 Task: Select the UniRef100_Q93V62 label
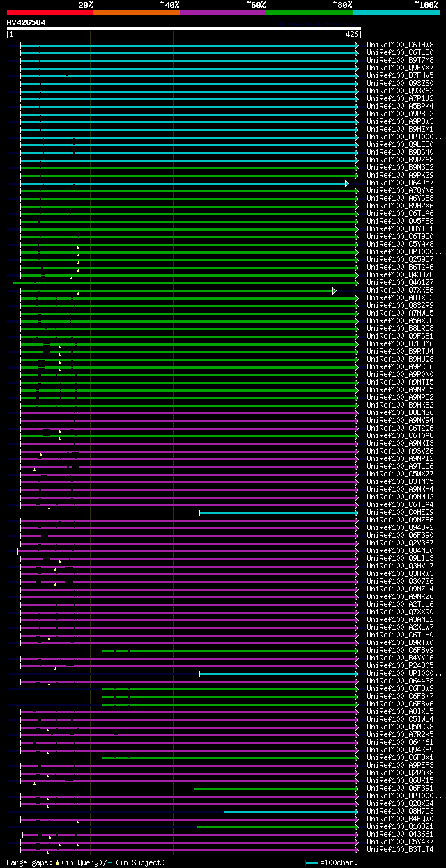[x=400, y=91]
